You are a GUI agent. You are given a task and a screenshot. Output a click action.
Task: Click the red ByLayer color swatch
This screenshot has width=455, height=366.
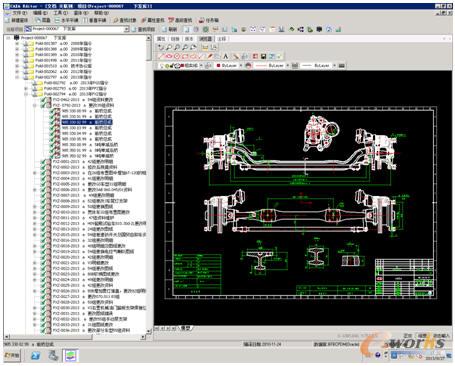[x=219, y=66]
